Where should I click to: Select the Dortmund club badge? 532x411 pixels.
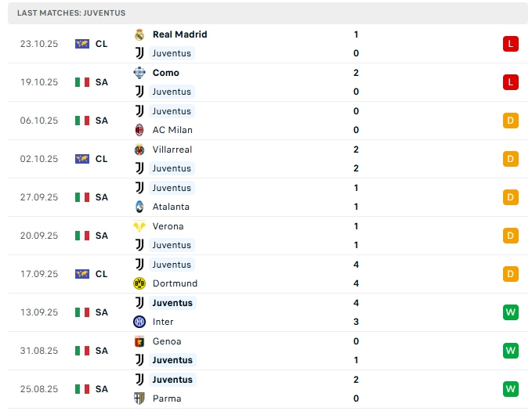coord(139,283)
